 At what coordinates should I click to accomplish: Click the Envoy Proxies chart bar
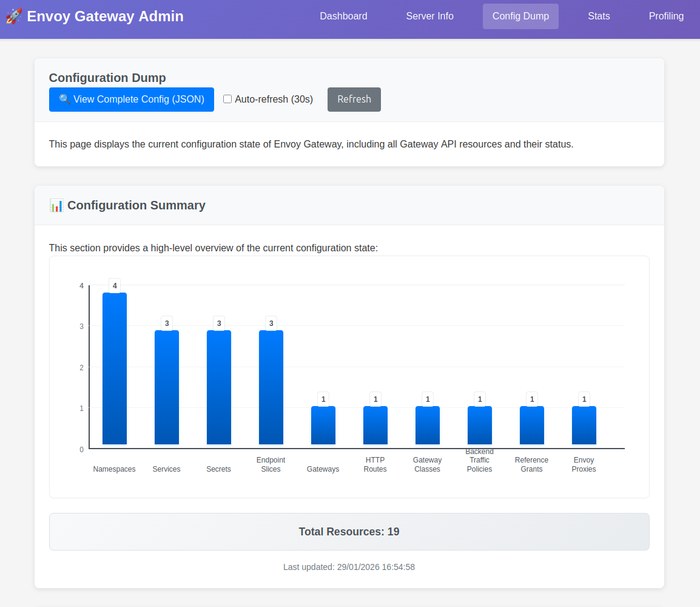(x=584, y=426)
